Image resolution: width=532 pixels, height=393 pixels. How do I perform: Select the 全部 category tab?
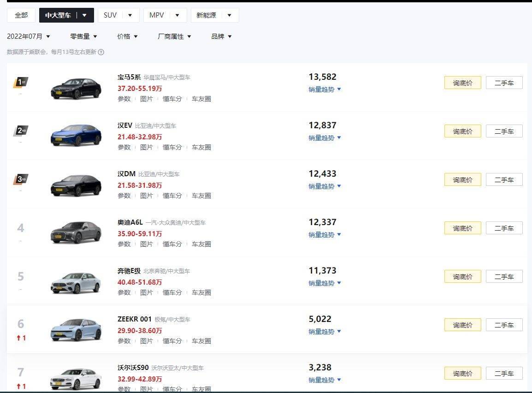21,15
